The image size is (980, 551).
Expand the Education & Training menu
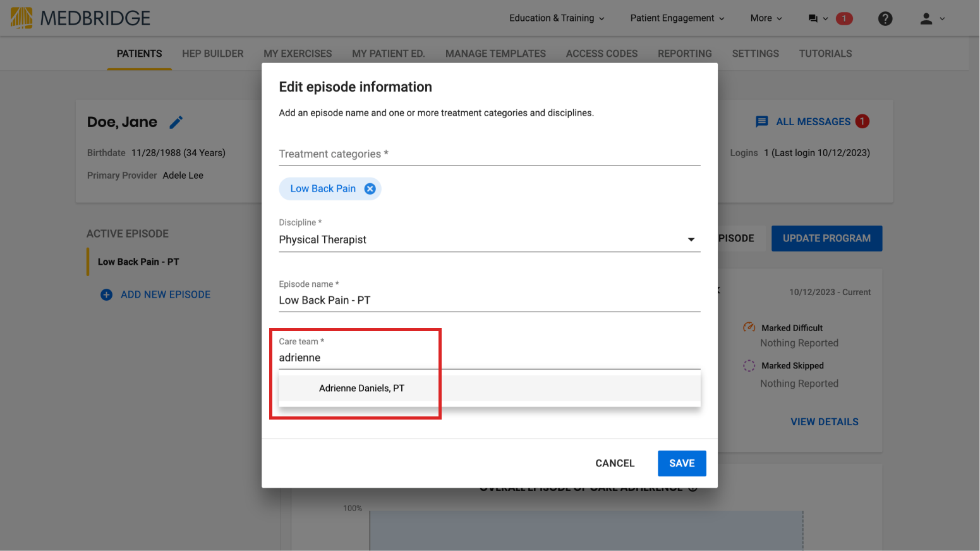coord(557,18)
